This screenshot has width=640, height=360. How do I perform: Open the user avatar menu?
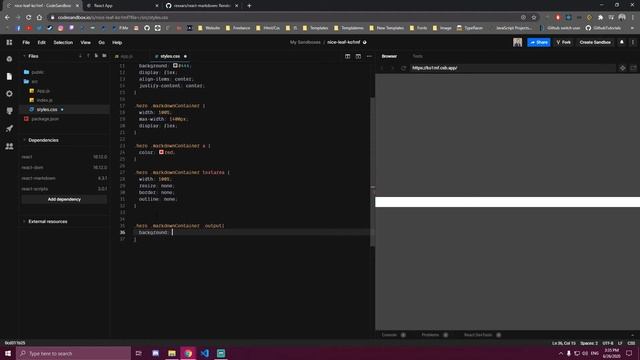coord(518,42)
